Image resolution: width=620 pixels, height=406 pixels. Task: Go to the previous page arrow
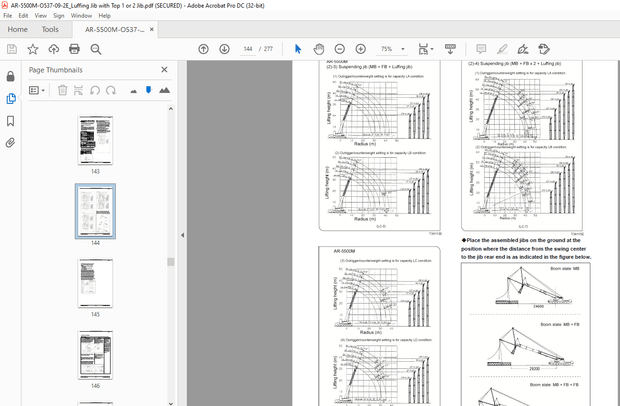coord(204,49)
